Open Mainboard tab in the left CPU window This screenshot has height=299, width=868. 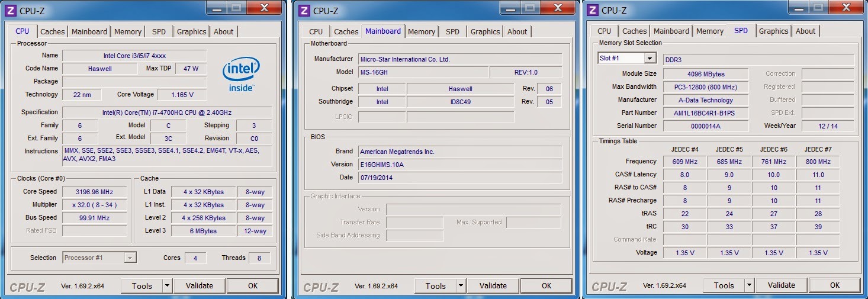coord(89,32)
